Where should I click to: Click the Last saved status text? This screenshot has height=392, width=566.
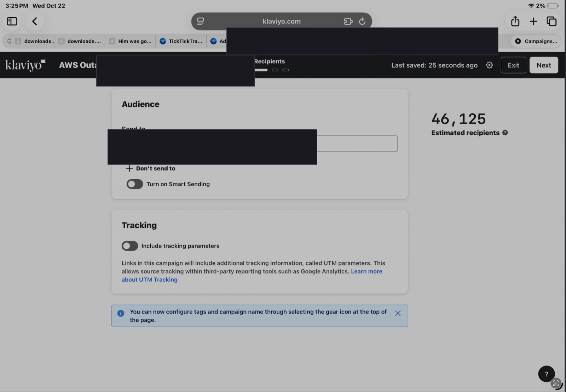click(434, 65)
